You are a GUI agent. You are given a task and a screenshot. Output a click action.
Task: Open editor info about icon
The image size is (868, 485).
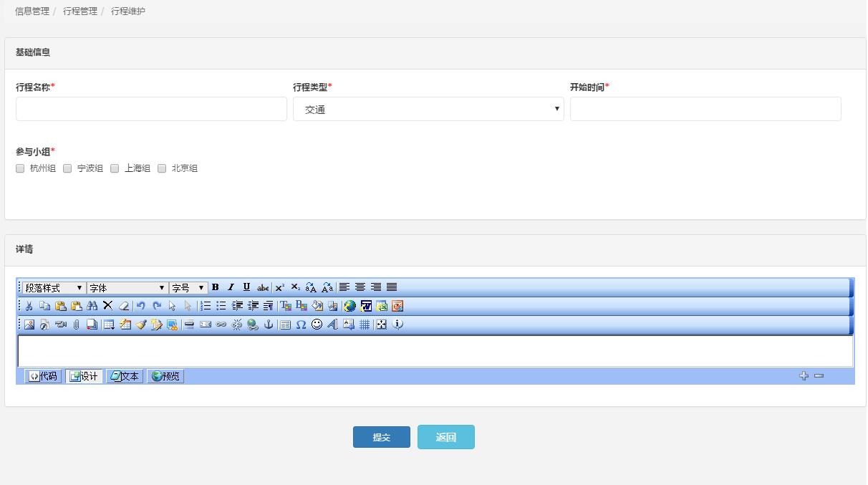click(398, 325)
